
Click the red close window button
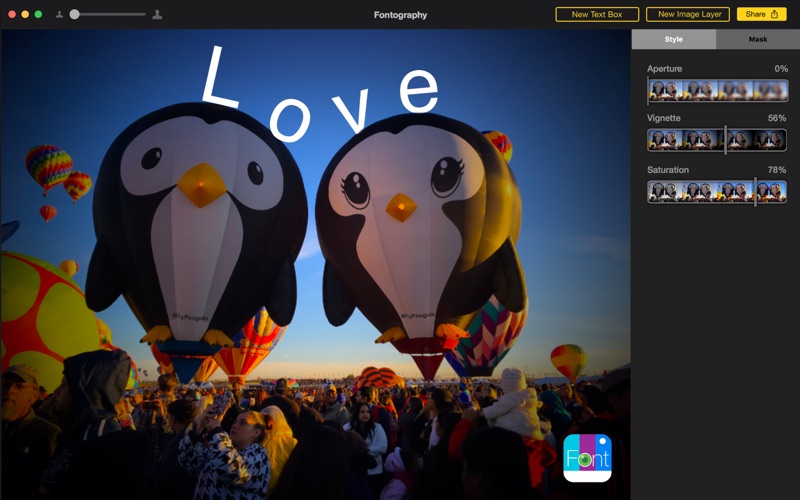(x=12, y=15)
